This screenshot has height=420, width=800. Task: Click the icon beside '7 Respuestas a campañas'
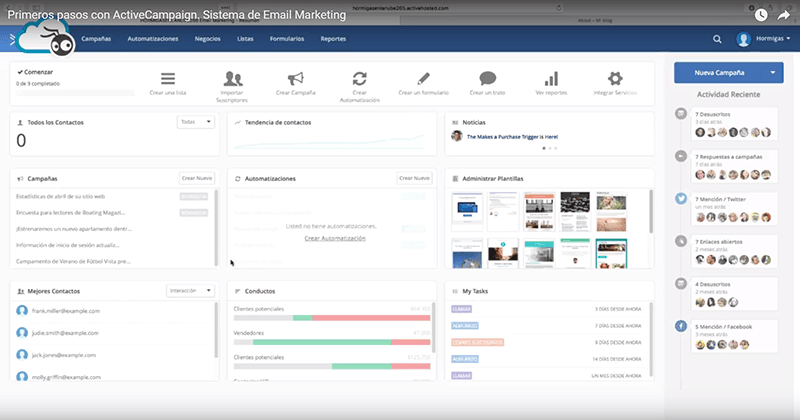pos(681,156)
